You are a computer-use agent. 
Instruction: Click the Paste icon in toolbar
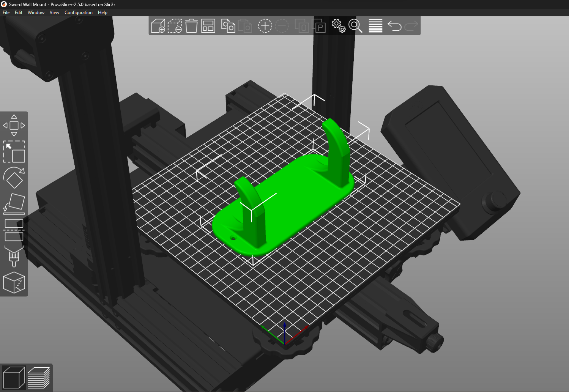click(x=245, y=26)
